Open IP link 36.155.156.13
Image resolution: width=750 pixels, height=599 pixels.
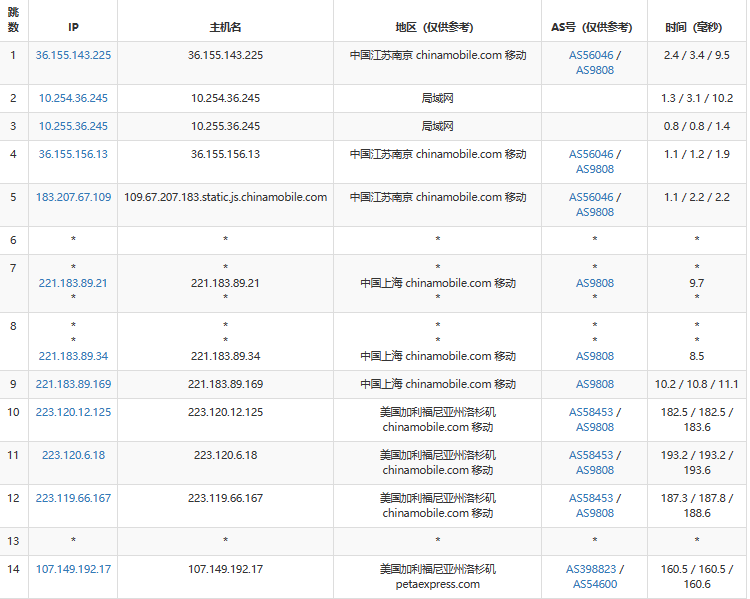click(73, 154)
